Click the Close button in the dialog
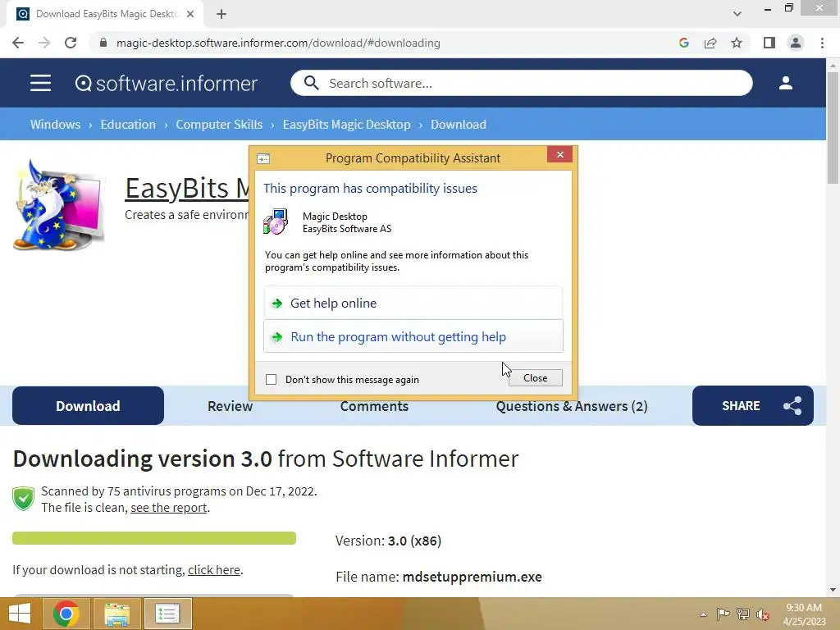Screen dimensions: 840x630 [x=535, y=377]
